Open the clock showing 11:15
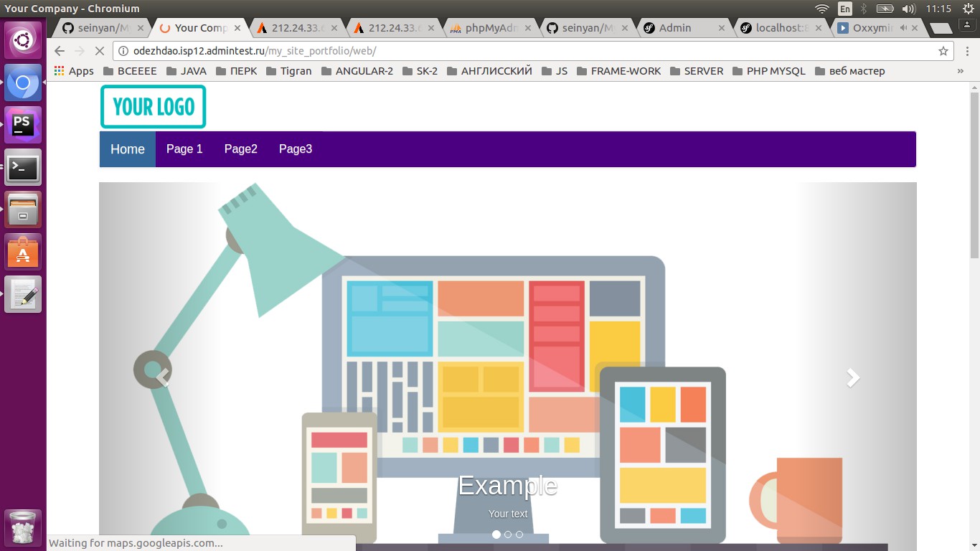The width and height of the screenshot is (980, 551). tap(938, 9)
